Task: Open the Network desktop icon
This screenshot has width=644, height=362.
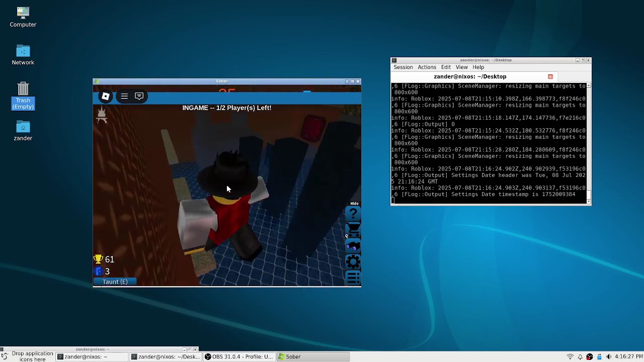Action: pyautogui.click(x=23, y=55)
